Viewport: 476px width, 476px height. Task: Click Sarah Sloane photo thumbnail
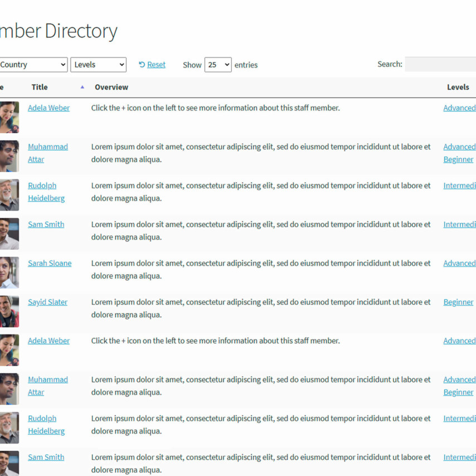tap(9, 273)
